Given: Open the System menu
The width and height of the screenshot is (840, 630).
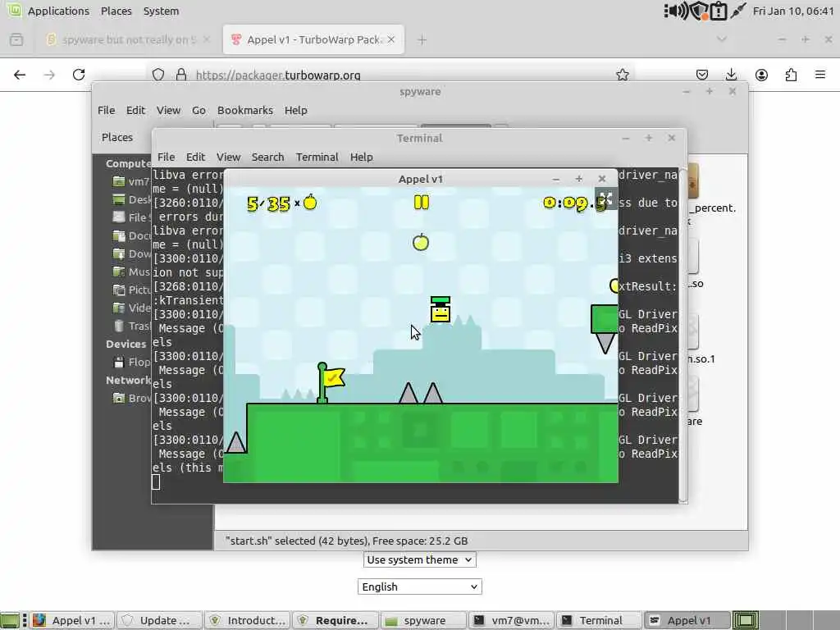Looking at the screenshot, I should [x=161, y=11].
